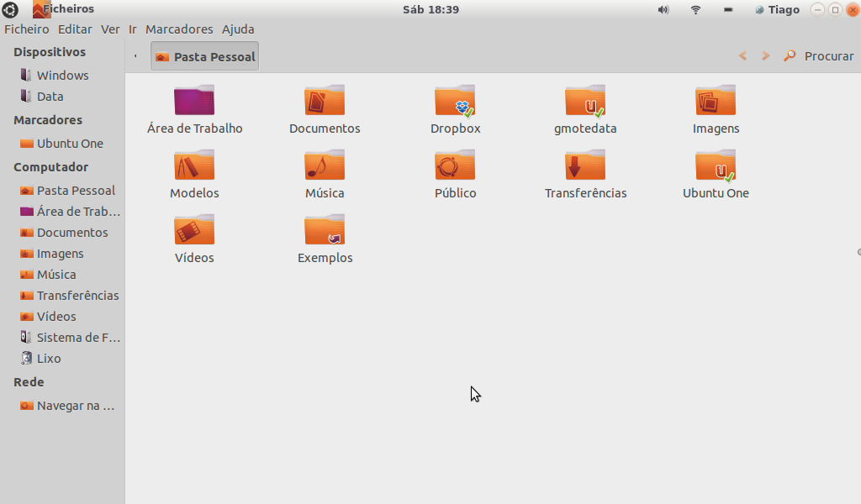
Task: Open the Dropbox folder
Action: tap(455, 100)
